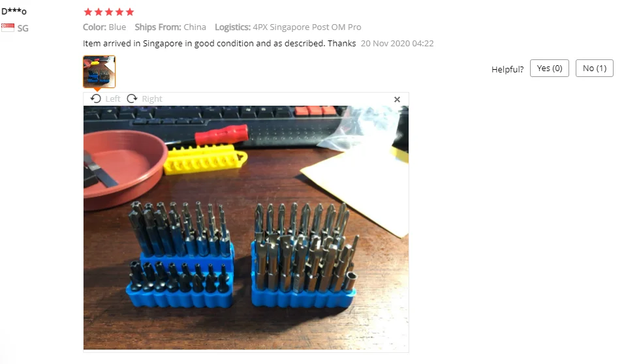
Task: Vote No (1) on review helpfulness
Action: [594, 68]
